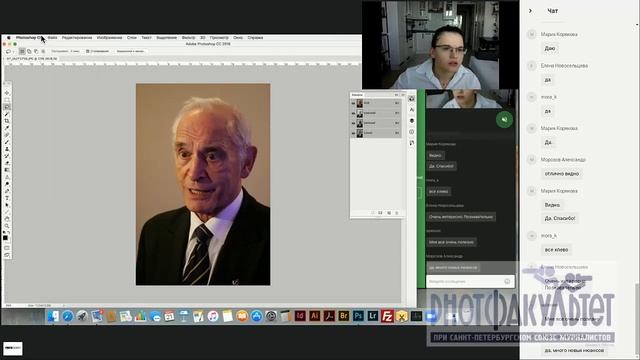
Task: Open Adobe Bridge from Dock
Action: pyautogui.click(x=344, y=316)
